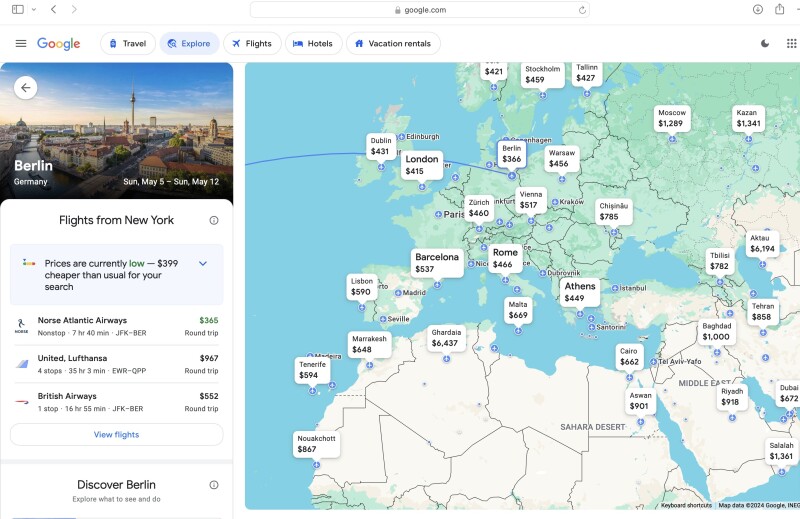Toggle the Safari sidebar

tap(18, 9)
